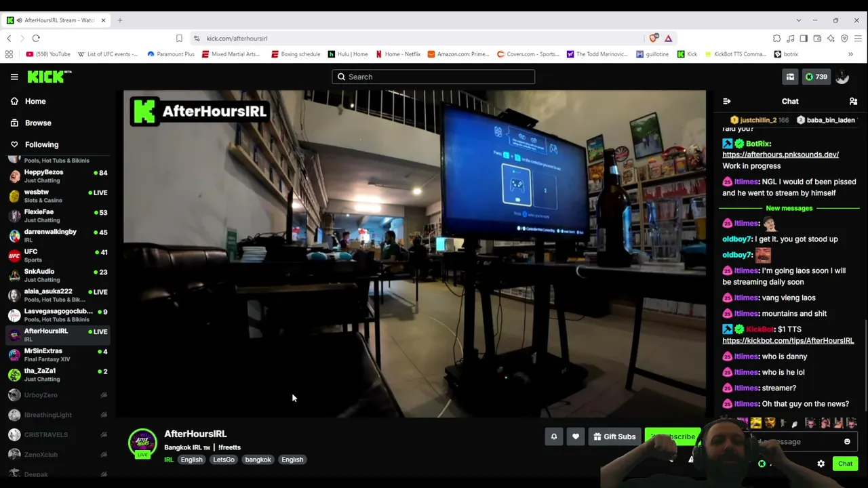Open the browser main menu
The image size is (868, 488).
[858, 38]
